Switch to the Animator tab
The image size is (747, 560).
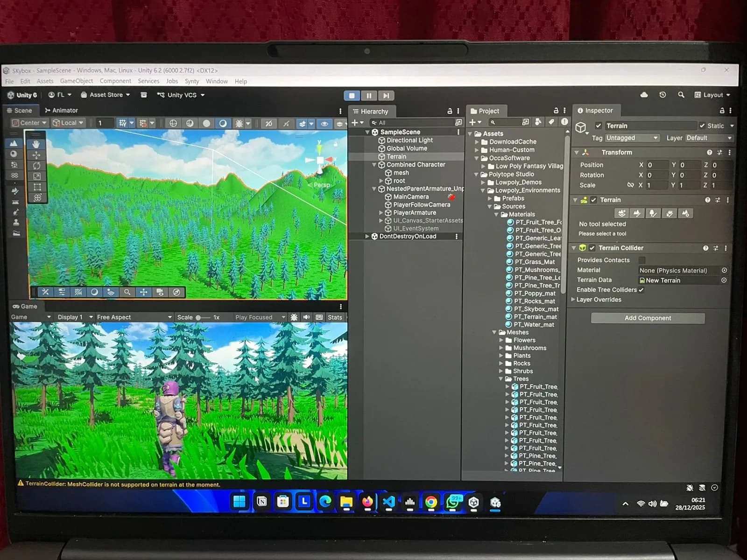pos(61,111)
